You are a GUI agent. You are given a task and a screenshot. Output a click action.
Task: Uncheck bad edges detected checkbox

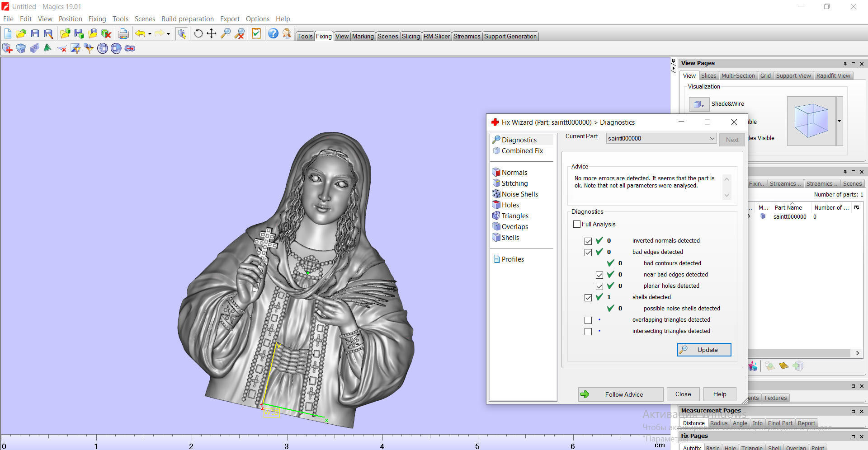(x=588, y=252)
